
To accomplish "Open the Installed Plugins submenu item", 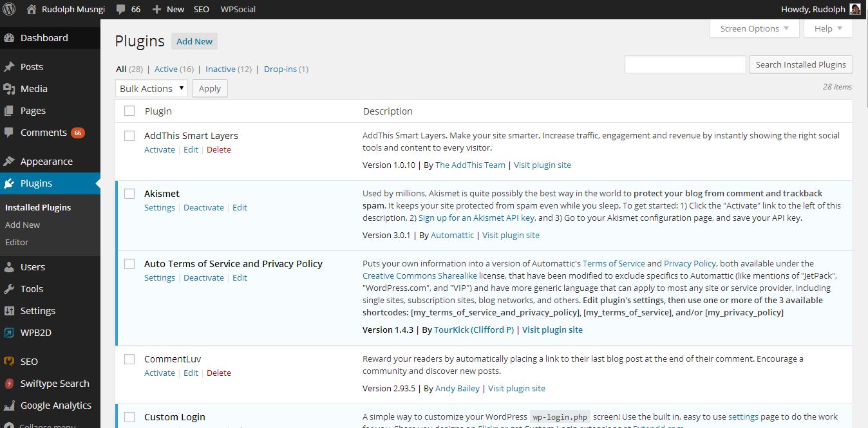I will point(38,207).
